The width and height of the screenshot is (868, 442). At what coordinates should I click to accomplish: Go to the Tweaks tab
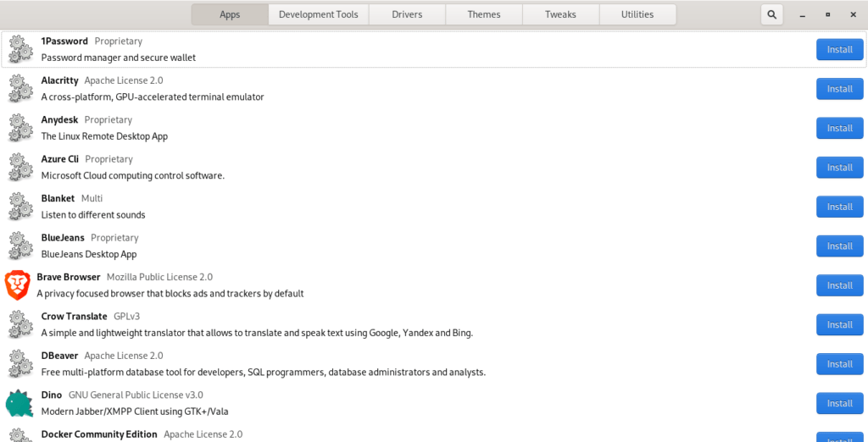click(560, 14)
